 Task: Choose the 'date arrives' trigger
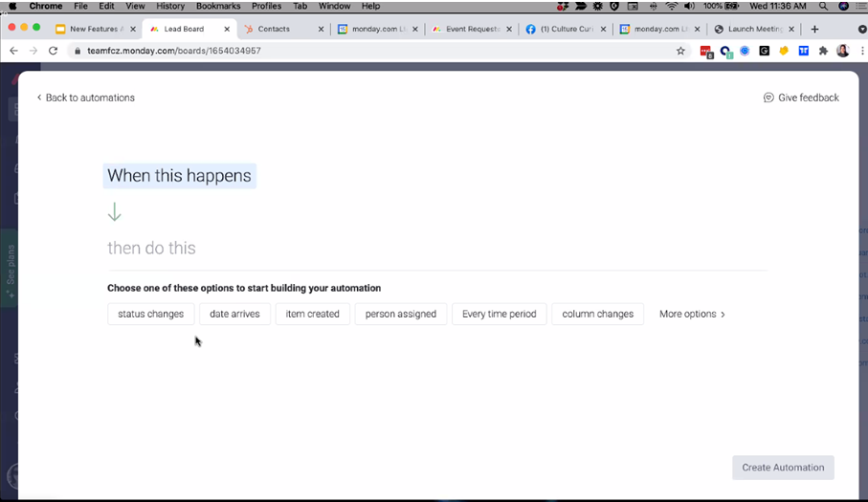234,314
